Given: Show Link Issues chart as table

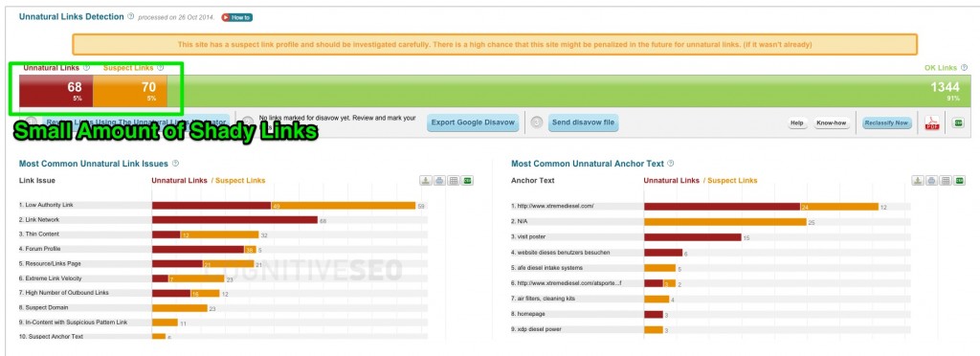Looking at the screenshot, I should click(x=454, y=181).
